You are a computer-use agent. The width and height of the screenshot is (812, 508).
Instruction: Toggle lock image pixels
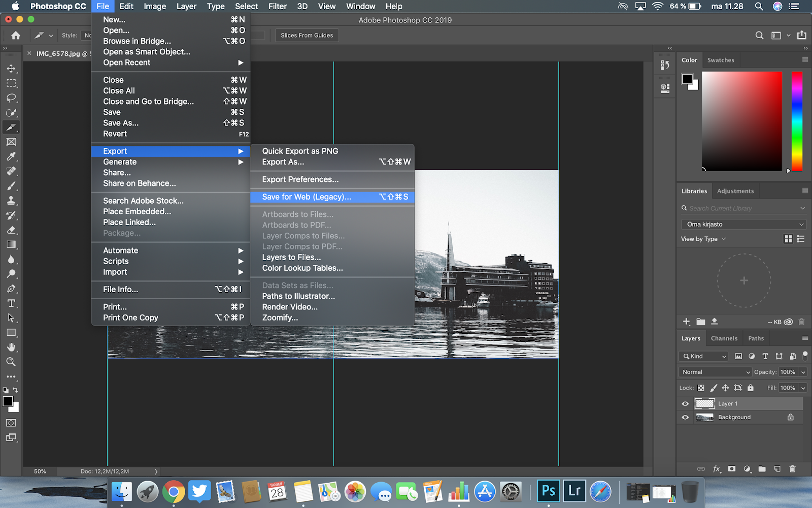pyautogui.click(x=714, y=388)
